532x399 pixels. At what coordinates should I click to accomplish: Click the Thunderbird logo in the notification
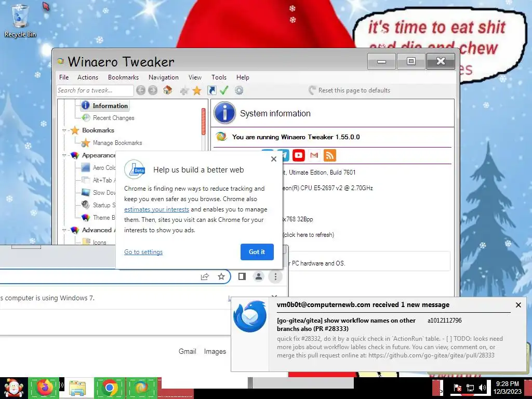point(250,316)
